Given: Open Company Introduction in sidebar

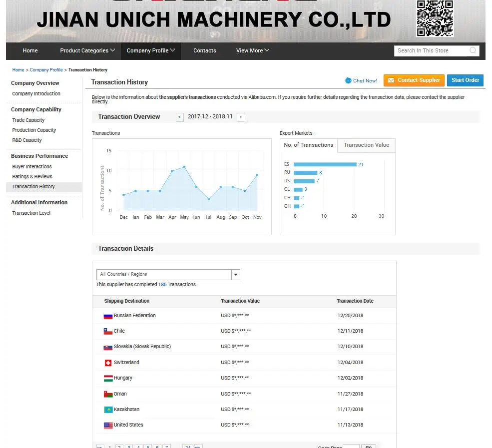Looking at the screenshot, I should coord(36,93).
